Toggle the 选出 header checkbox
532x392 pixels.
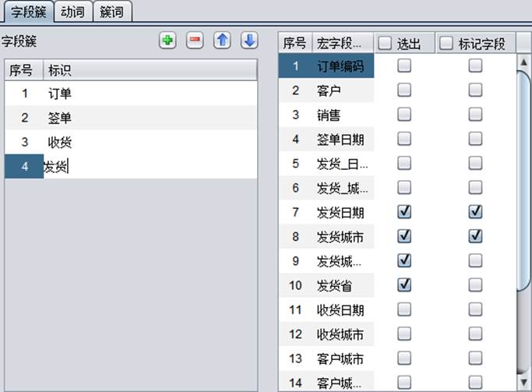point(386,44)
